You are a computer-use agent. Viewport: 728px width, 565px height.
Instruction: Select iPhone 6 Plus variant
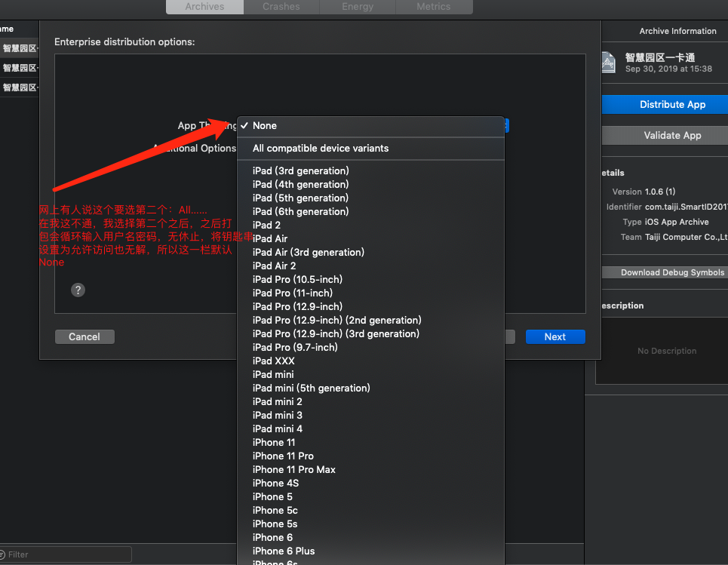pos(370,551)
